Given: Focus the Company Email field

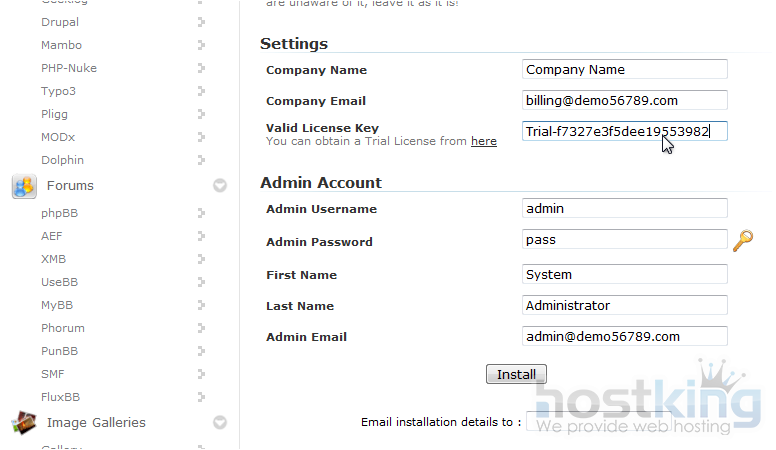Looking at the screenshot, I should [x=625, y=100].
